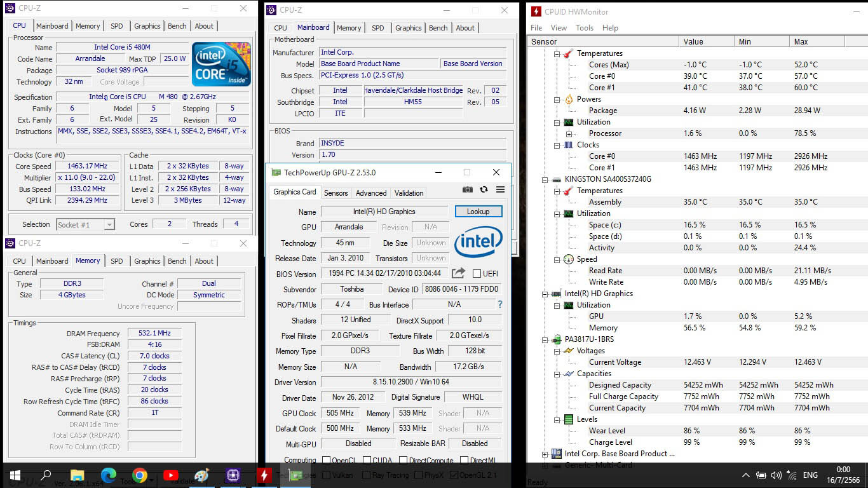
Task: Click the taskbar clock showing 16/7/2566
Action: 843,475
